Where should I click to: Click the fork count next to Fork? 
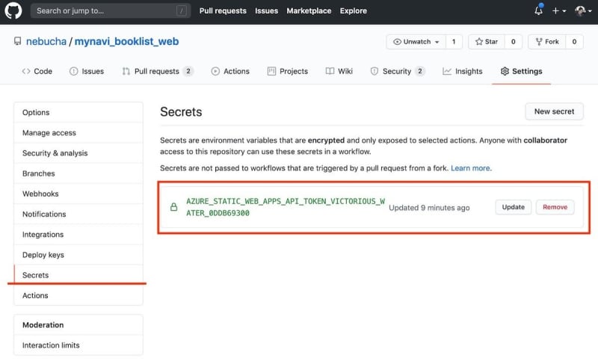coord(574,42)
